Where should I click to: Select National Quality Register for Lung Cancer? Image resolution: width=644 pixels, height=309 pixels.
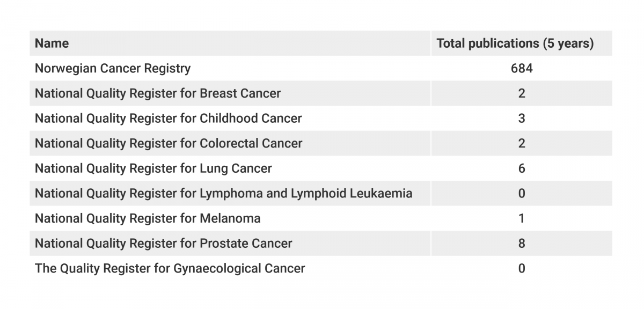[x=153, y=168]
